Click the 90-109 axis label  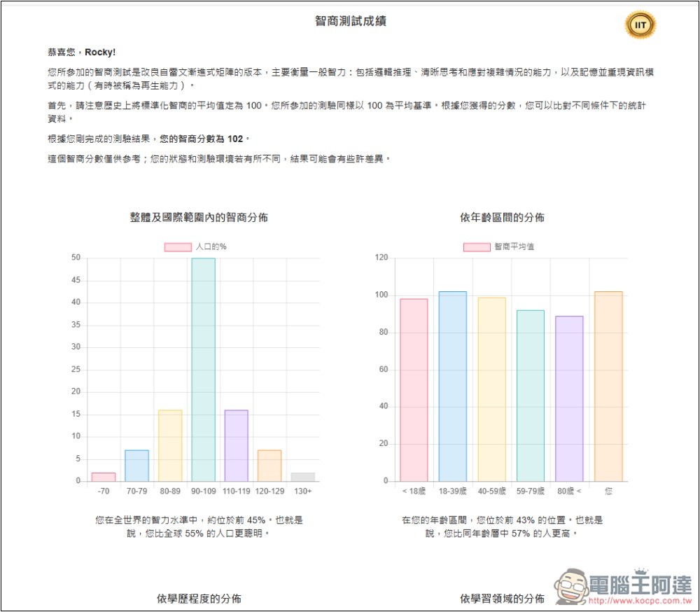tap(204, 492)
